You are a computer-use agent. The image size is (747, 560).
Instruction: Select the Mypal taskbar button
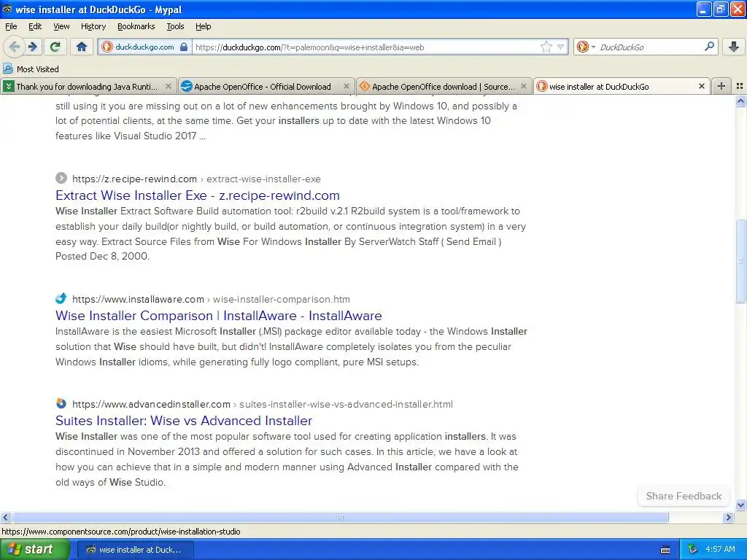[135, 550]
